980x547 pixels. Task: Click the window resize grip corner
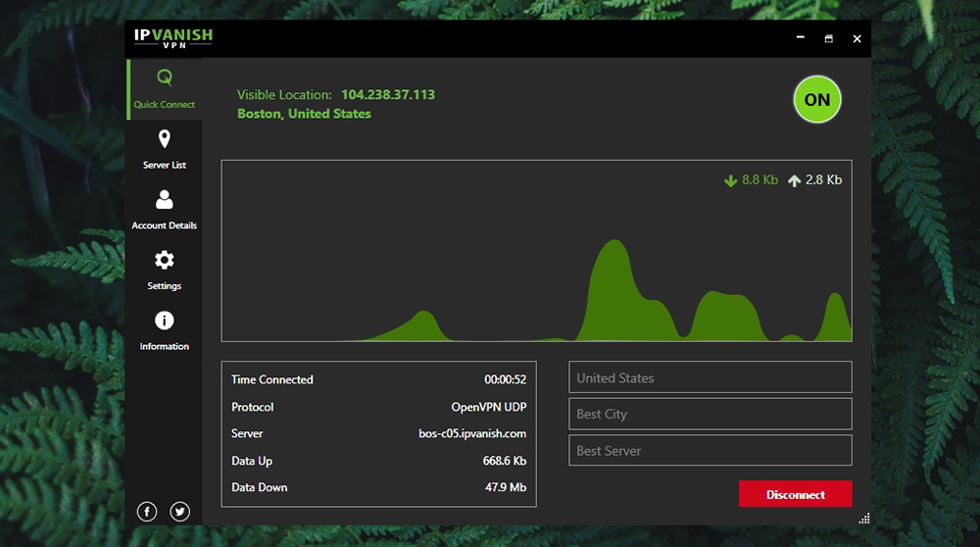click(x=864, y=519)
